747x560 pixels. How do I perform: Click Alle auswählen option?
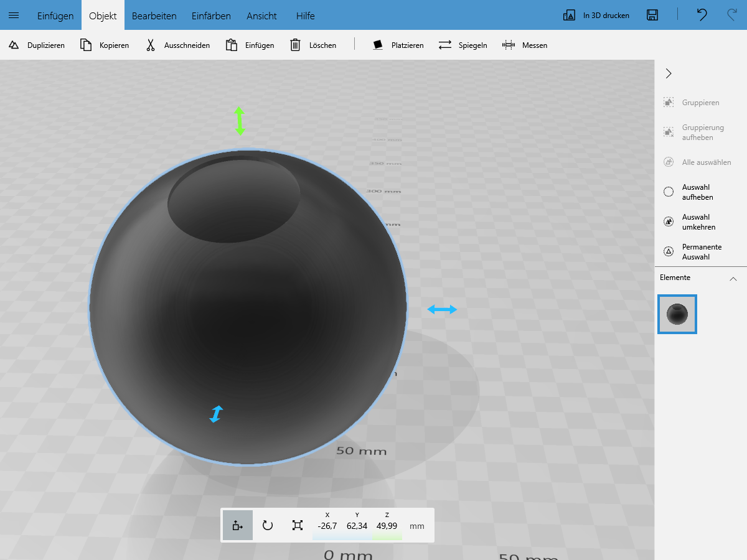pos(697,162)
